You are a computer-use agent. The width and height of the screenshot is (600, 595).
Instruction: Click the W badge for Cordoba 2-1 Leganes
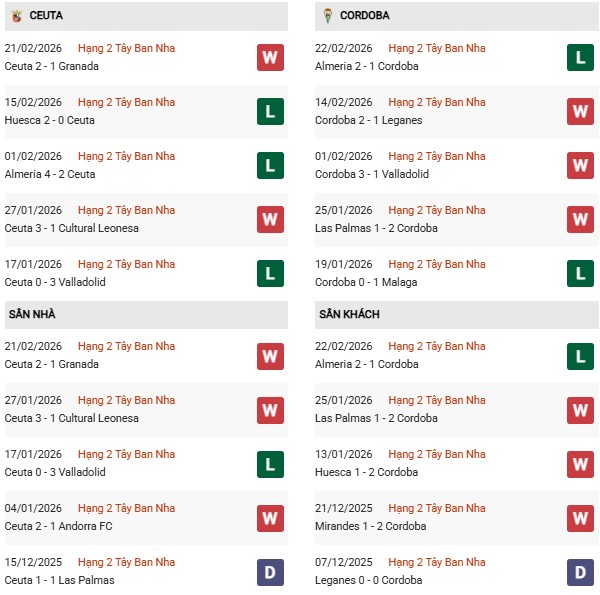pyautogui.click(x=580, y=111)
